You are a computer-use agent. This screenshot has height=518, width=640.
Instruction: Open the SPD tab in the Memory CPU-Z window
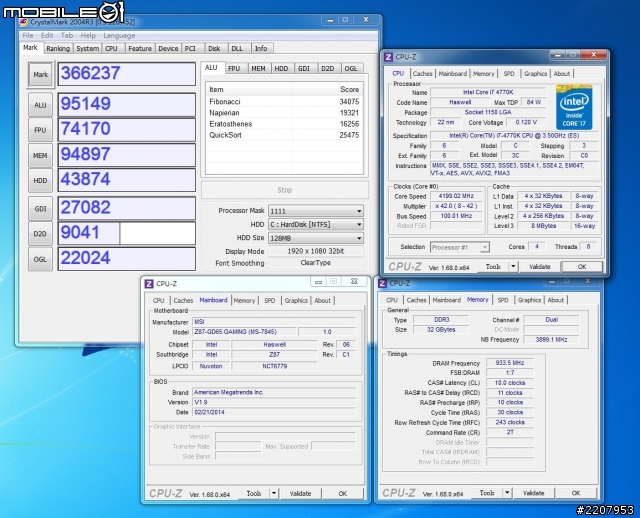click(x=503, y=300)
